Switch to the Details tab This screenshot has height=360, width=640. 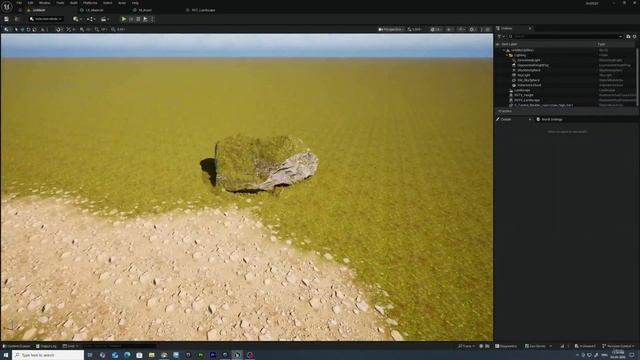[506, 119]
